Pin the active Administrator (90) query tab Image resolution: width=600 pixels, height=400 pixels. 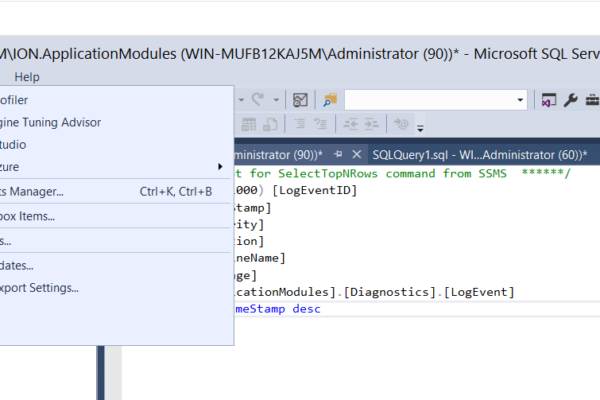click(x=338, y=154)
